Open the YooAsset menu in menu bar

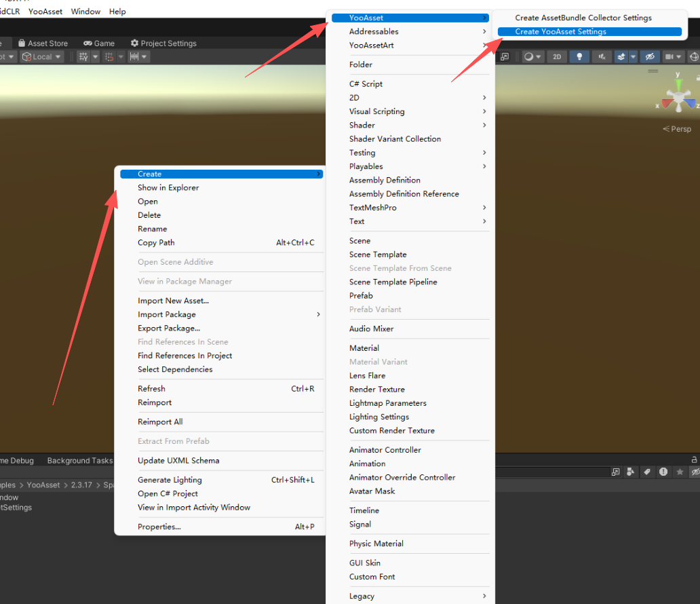click(x=45, y=12)
